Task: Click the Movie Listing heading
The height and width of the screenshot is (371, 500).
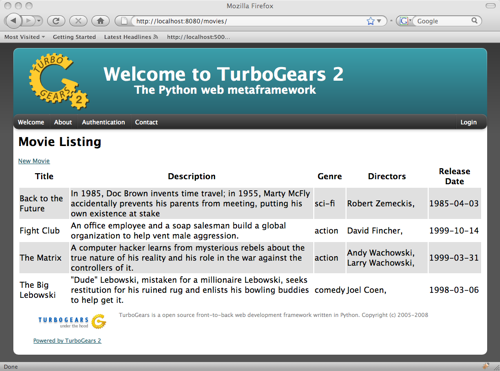Action: pyautogui.click(x=60, y=142)
